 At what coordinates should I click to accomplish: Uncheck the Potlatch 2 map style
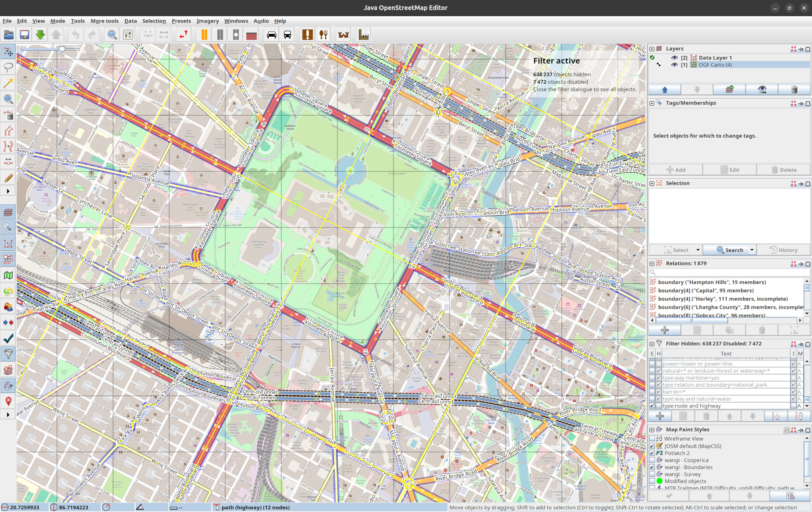tap(652, 453)
